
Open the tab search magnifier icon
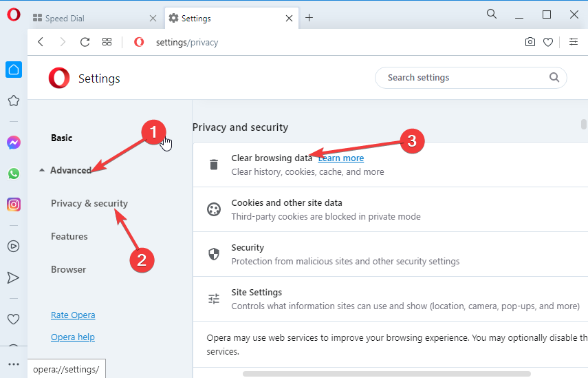[492, 14]
